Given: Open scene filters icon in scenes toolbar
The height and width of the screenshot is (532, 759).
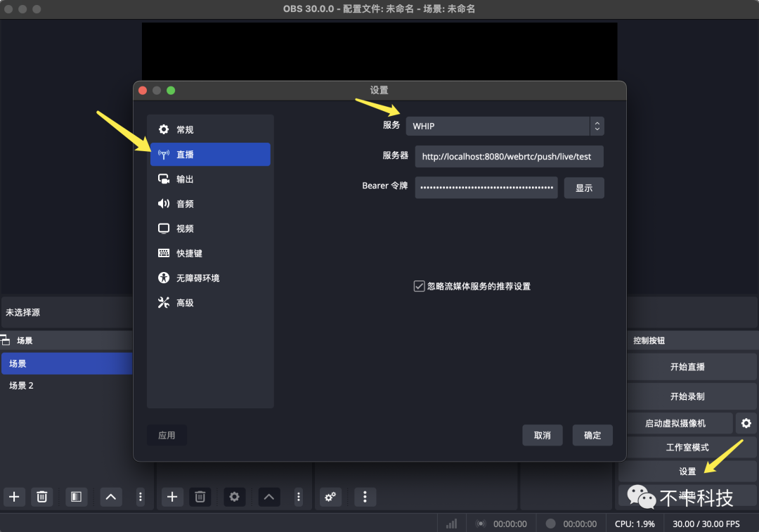Looking at the screenshot, I should (x=76, y=497).
